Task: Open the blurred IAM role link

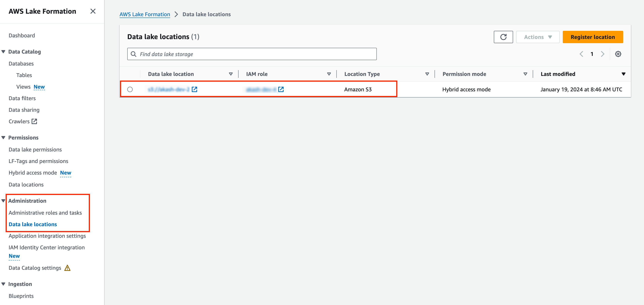Action: click(x=261, y=89)
